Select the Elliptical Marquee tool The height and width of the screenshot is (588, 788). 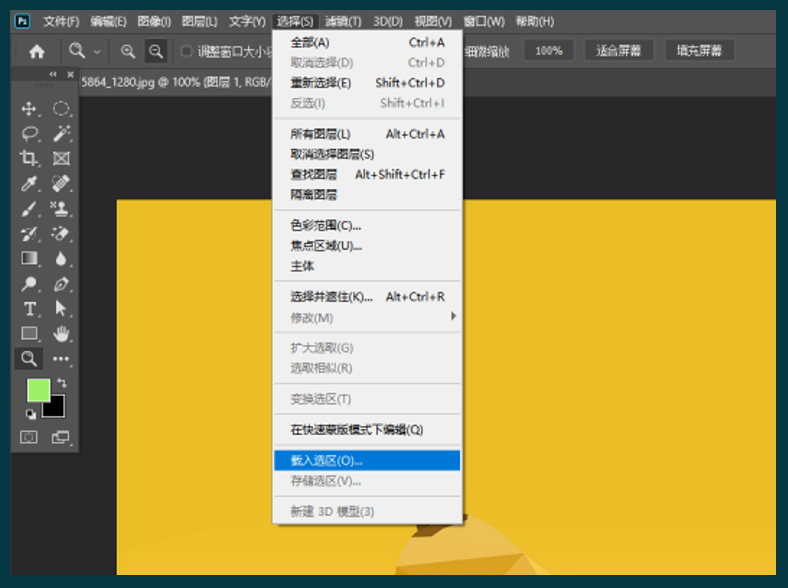(x=61, y=108)
